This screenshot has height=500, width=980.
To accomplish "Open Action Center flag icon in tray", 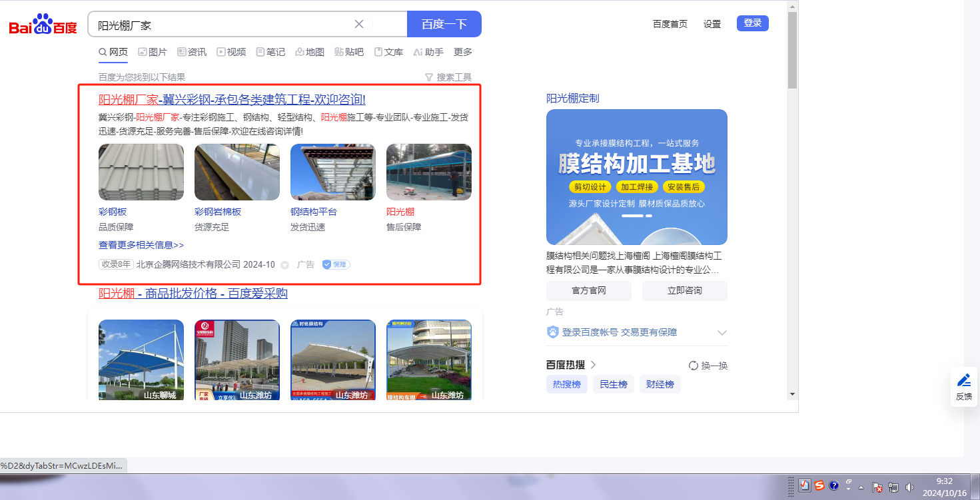I will point(878,487).
